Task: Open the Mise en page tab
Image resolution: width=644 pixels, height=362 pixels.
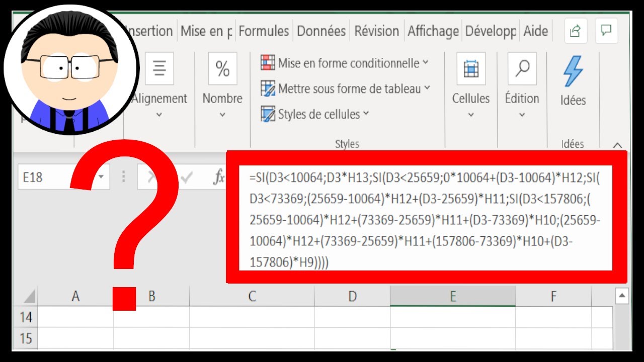Action: point(206,31)
